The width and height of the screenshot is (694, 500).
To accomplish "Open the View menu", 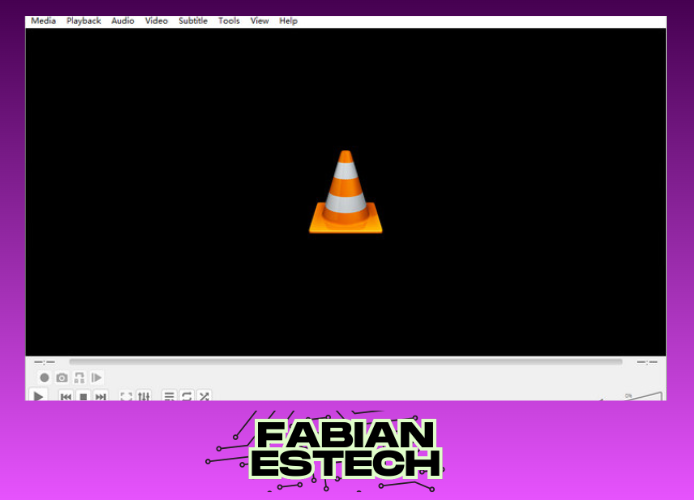I will pyautogui.click(x=259, y=21).
